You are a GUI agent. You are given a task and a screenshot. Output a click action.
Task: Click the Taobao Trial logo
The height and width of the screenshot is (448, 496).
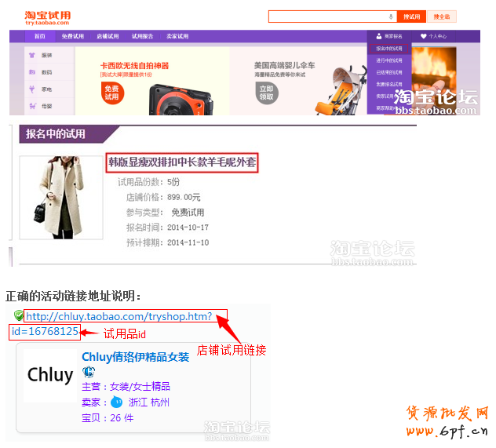click(x=47, y=16)
